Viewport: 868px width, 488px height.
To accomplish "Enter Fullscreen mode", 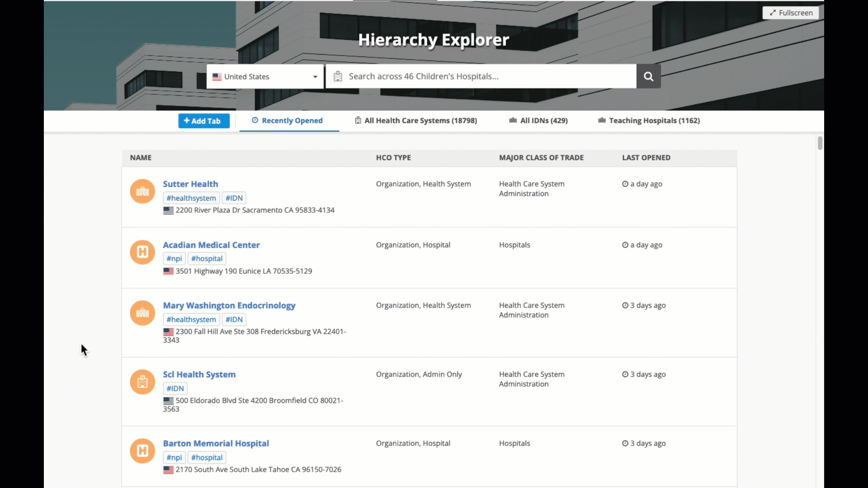I will pos(791,13).
